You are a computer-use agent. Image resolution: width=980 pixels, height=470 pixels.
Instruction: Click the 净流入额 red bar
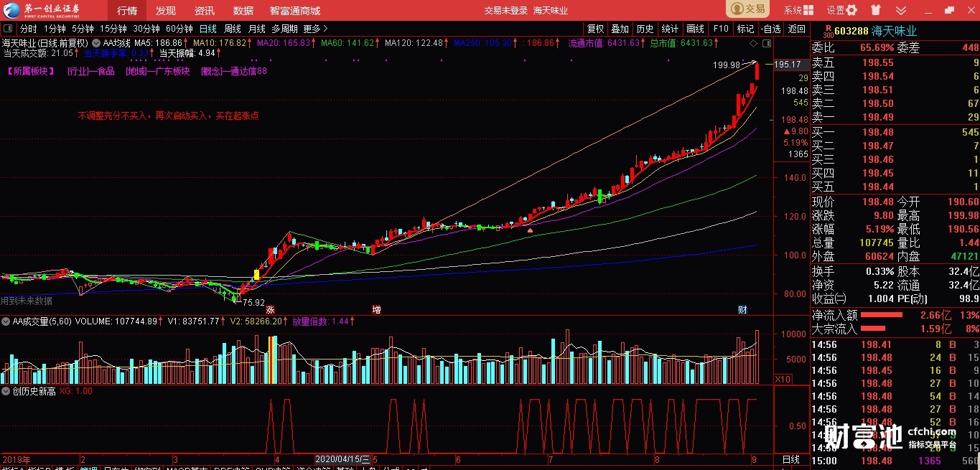(882, 315)
